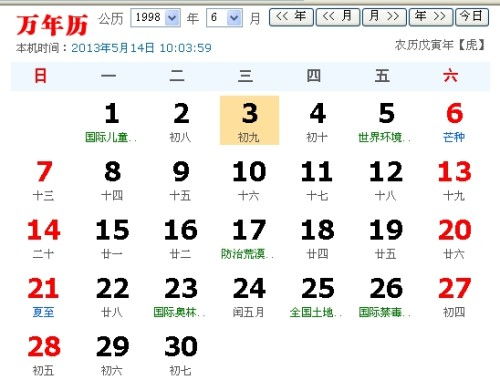Viewport: 500px width, 390px height.
Task: Select June 18 廿四 date
Action: click(318, 238)
